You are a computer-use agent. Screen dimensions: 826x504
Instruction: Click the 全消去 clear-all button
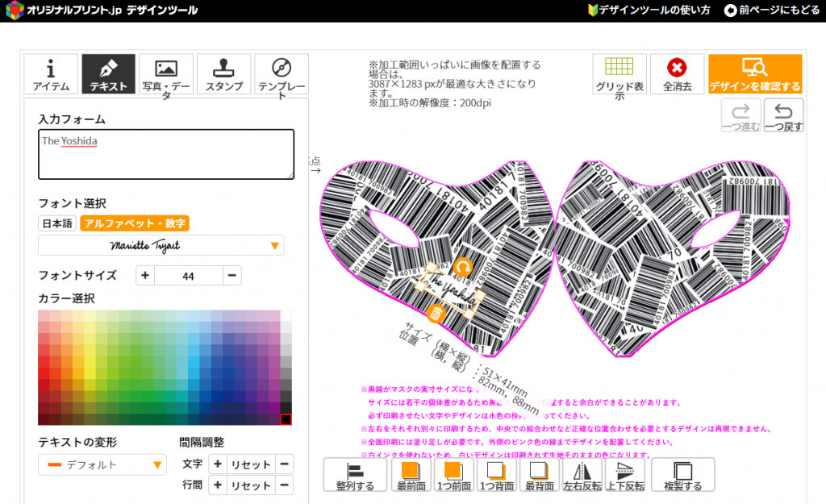point(677,73)
